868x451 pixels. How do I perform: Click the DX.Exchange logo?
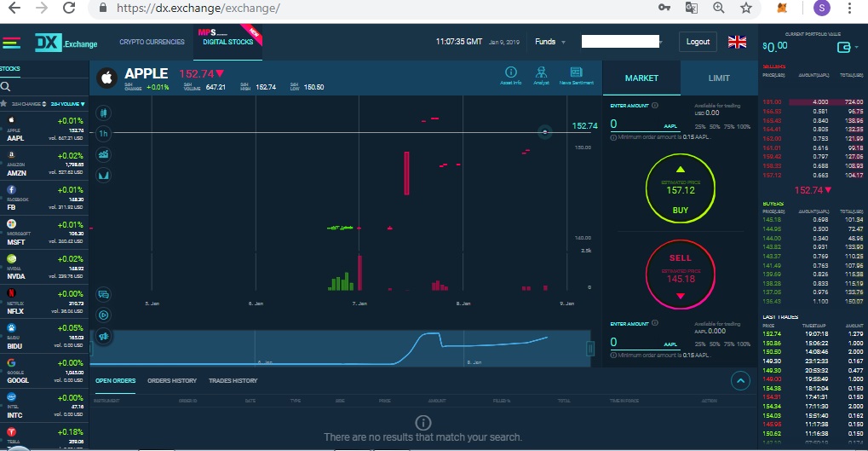(x=66, y=43)
